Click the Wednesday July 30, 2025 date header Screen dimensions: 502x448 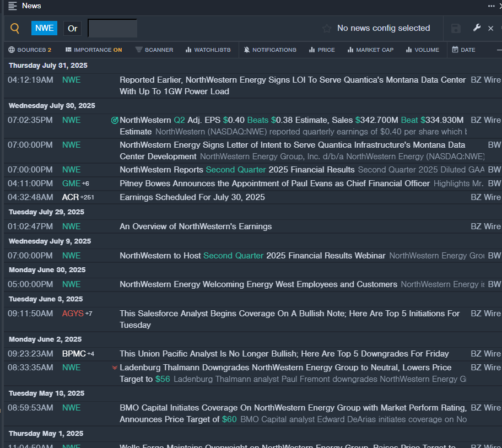(x=52, y=106)
